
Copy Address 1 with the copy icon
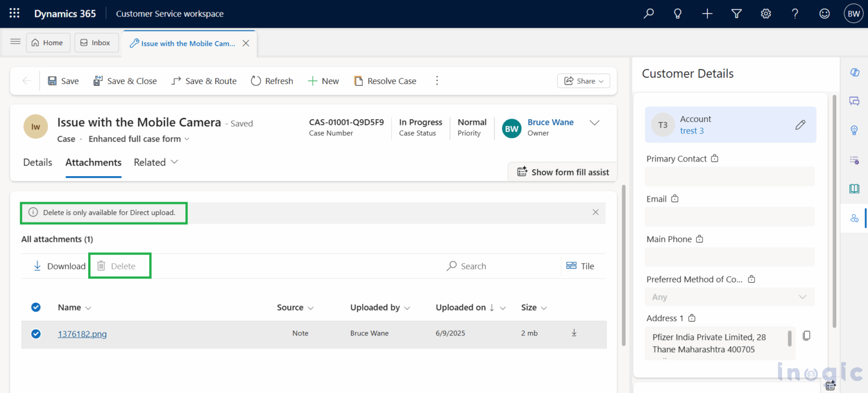pyautogui.click(x=806, y=335)
